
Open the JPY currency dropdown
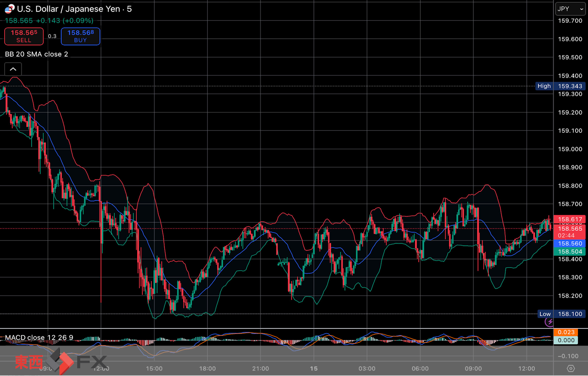tap(570, 9)
